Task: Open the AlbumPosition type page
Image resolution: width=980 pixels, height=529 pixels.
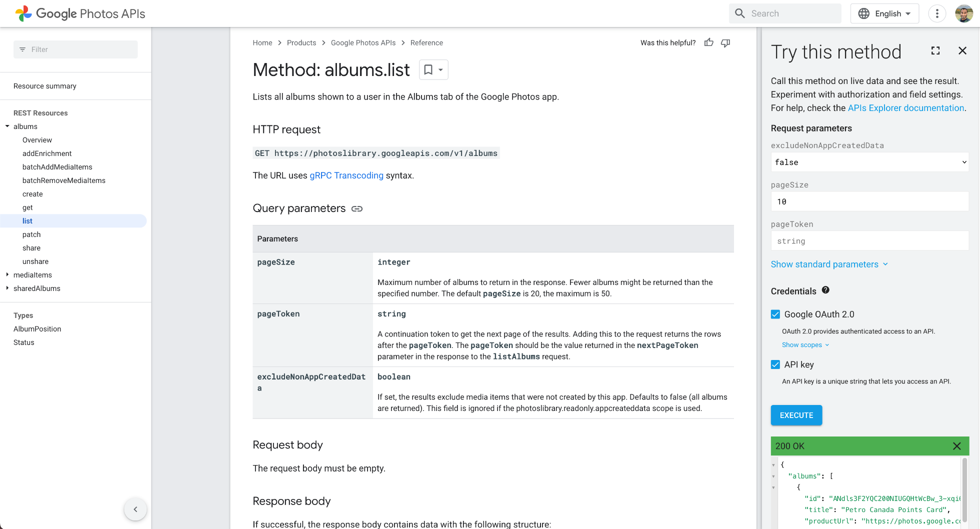Action: click(37, 329)
